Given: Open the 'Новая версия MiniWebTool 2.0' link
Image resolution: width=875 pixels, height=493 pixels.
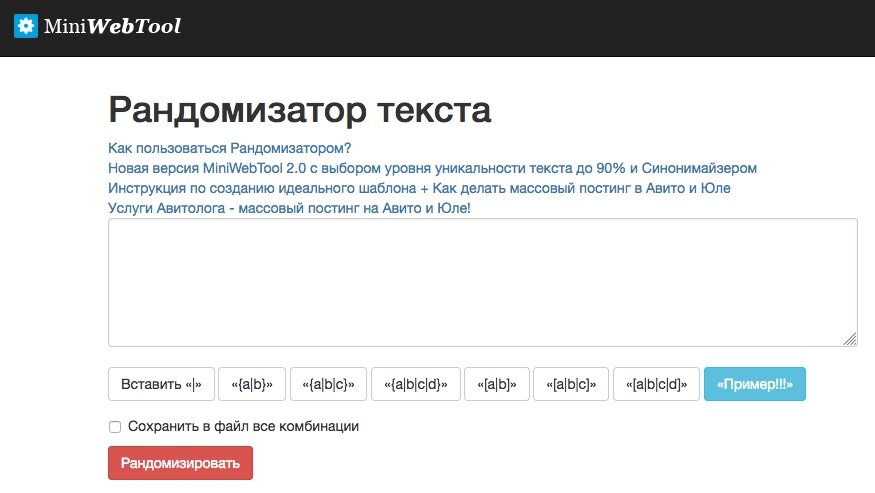Looking at the screenshot, I should [432, 168].
